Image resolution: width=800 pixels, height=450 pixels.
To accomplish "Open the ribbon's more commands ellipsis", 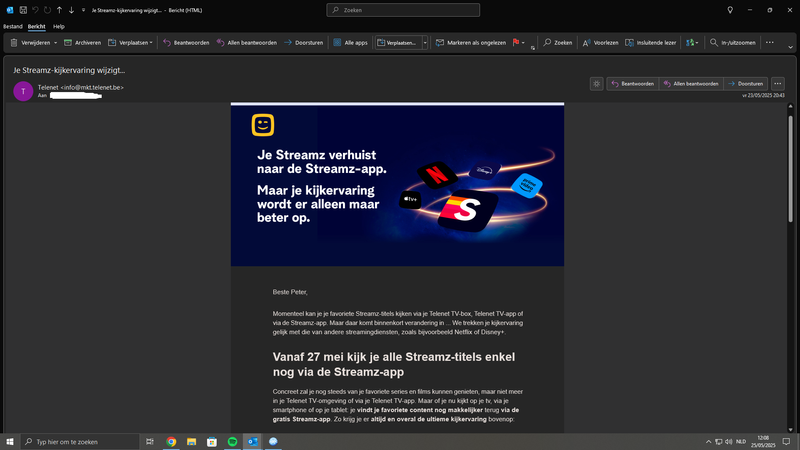I will [769, 42].
